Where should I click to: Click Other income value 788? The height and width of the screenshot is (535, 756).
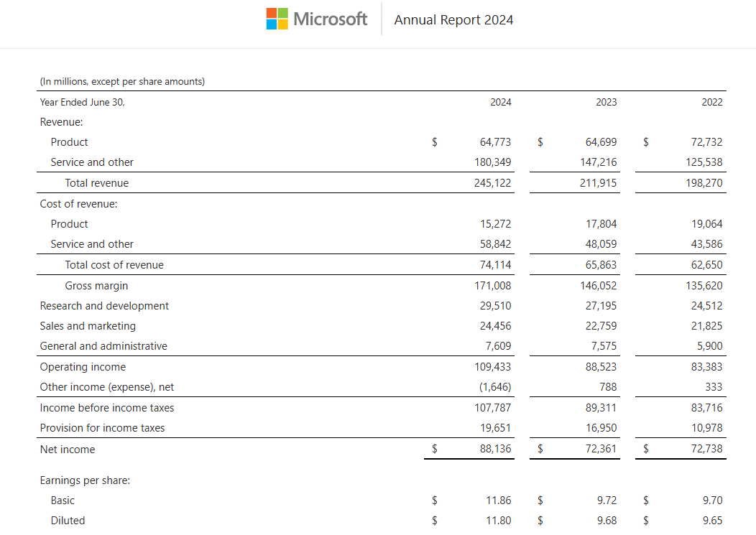click(x=608, y=388)
